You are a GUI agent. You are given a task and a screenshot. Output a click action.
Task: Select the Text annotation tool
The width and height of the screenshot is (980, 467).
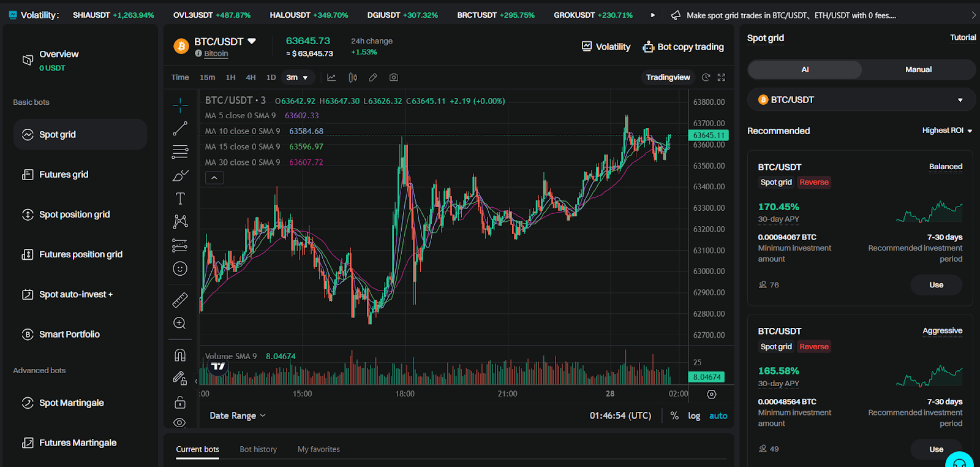click(x=180, y=199)
